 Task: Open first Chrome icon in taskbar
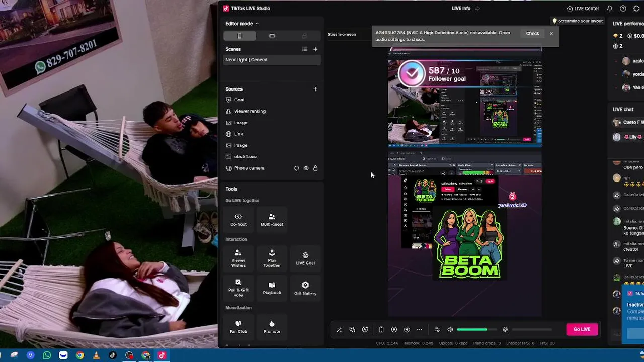[79, 355]
